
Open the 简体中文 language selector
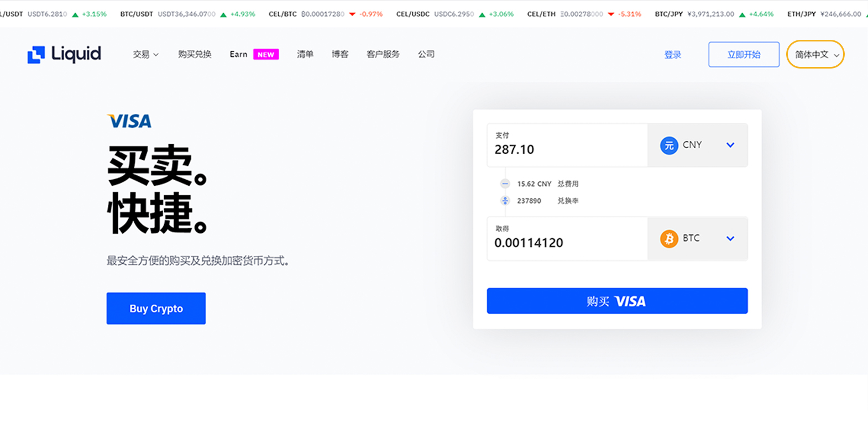[x=815, y=54]
